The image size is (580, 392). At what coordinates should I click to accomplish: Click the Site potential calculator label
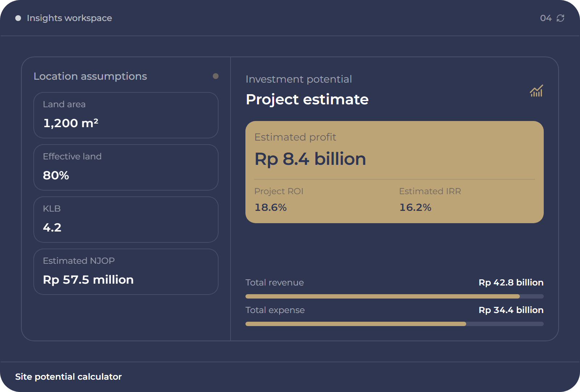(69, 377)
